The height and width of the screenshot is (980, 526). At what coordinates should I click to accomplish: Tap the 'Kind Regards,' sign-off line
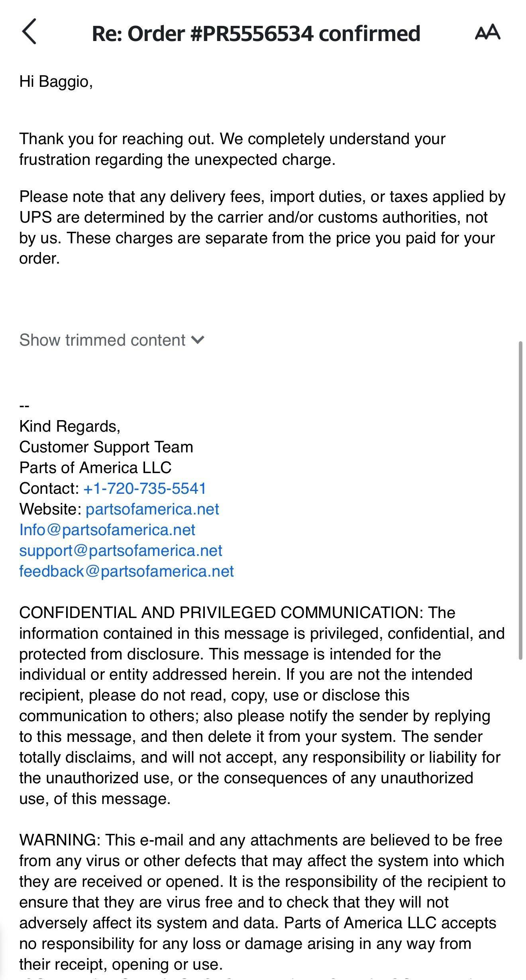click(70, 426)
